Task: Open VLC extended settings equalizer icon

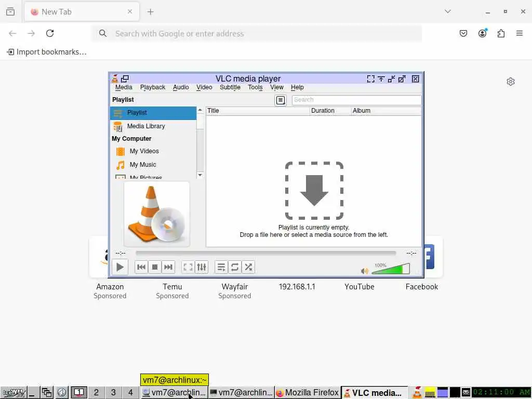Action: (202, 267)
